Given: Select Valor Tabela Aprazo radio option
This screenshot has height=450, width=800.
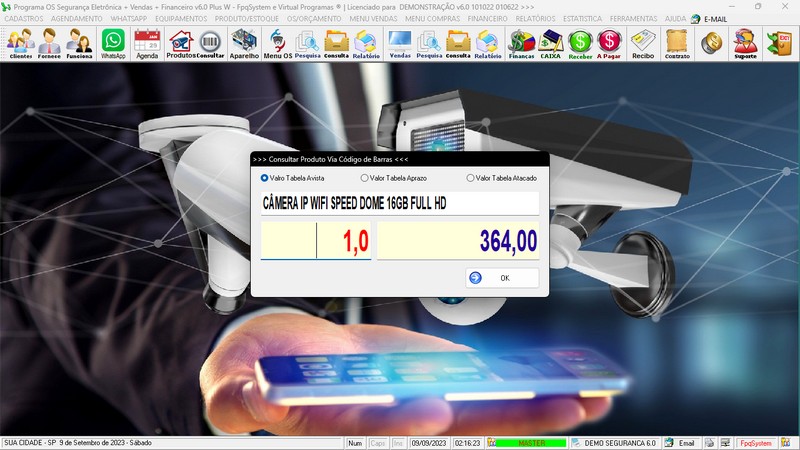Looking at the screenshot, I should 393,178.
